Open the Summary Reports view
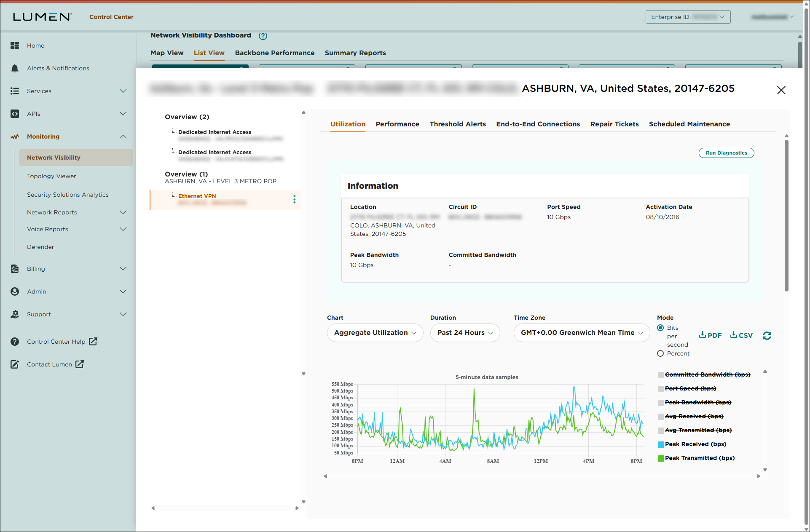810x532 pixels. coord(355,53)
